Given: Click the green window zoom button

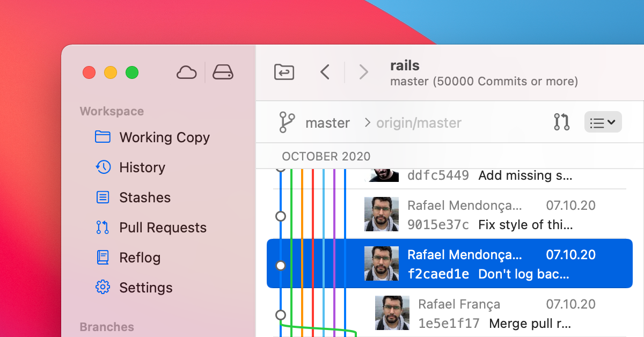Looking at the screenshot, I should tap(132, 72).
